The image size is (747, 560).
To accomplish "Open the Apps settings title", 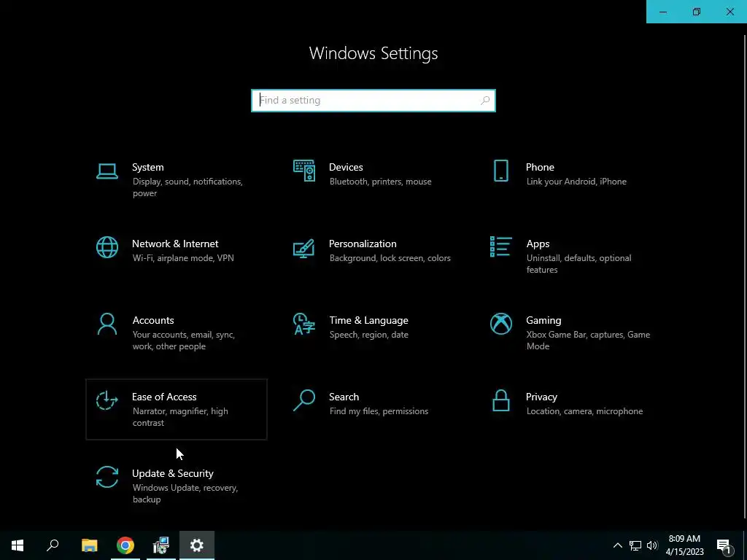I will coord(538,244).
